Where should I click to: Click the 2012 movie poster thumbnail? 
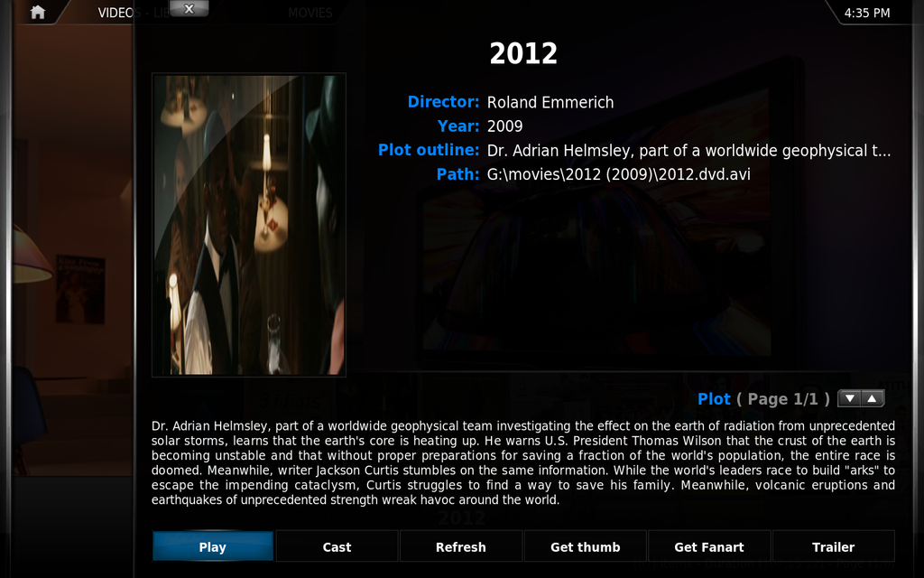pyautogui.click(x=249, y=225)
